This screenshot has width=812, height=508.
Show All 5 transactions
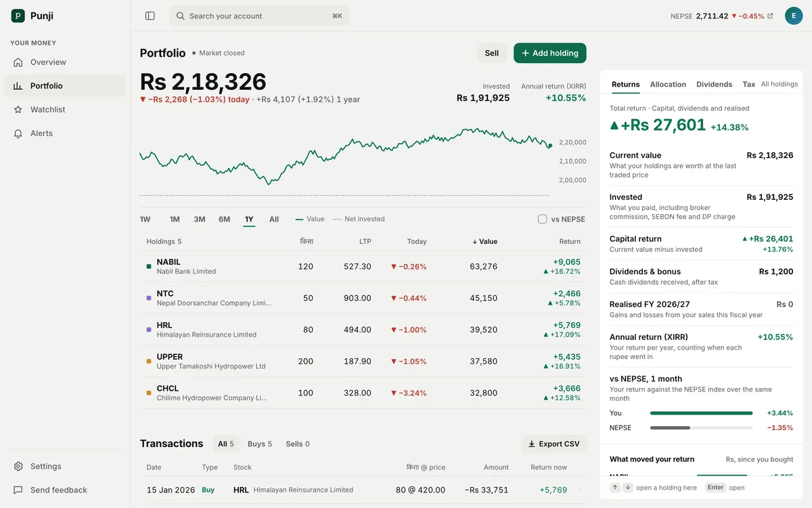point(226,444)
